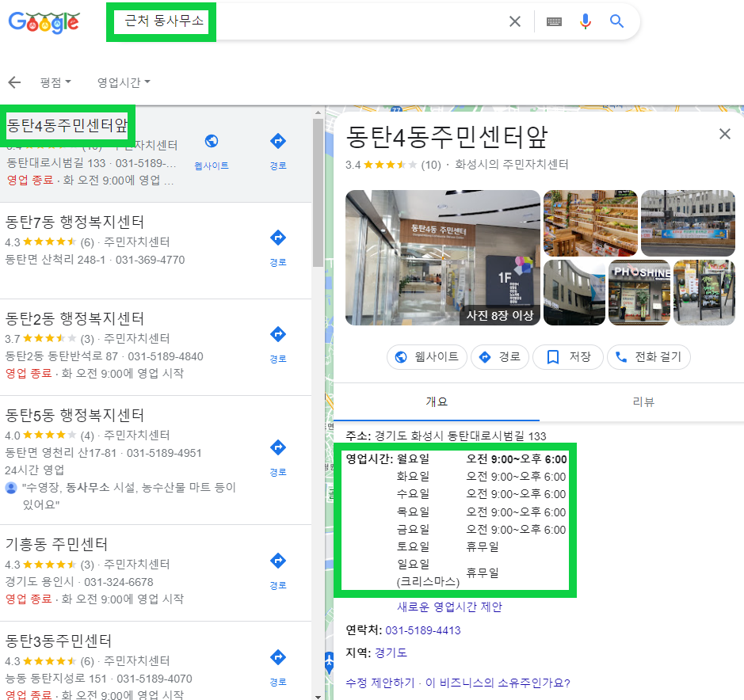Clear the search query with the X icon

tap(514, 21)
